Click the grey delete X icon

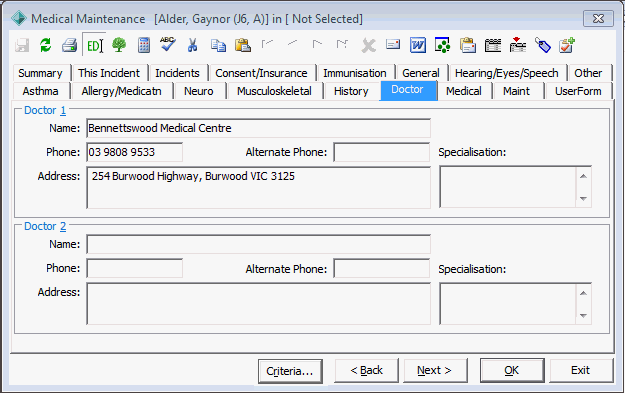[x=368, y=46]
